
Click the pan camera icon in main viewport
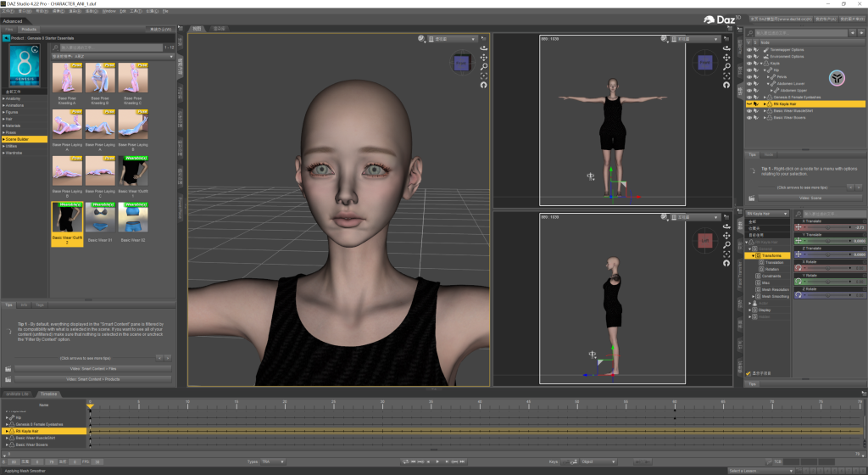pyautogui.click(x=484, y=58)
